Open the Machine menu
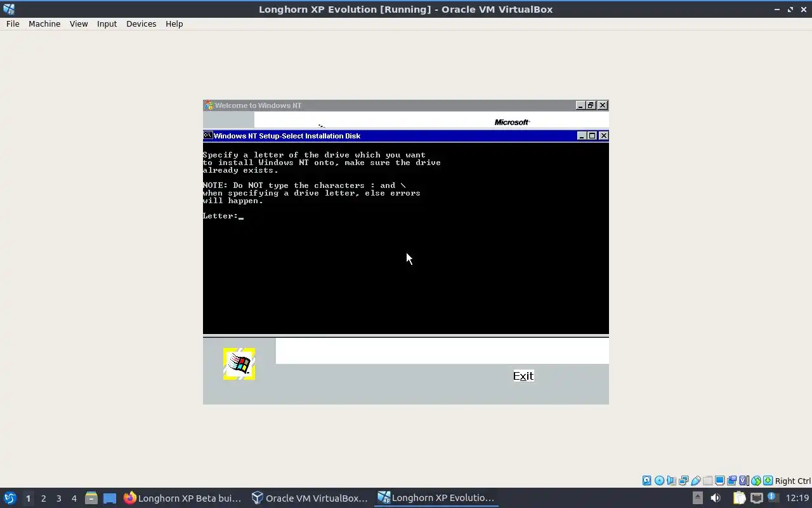This screenshot has height=508, width=812. (x=44, y=23)
